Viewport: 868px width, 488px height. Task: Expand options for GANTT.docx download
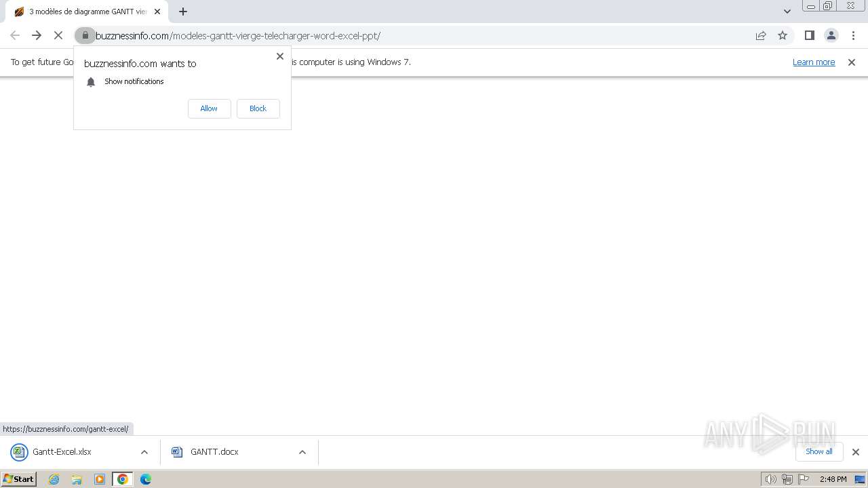(x=302, y=452)
